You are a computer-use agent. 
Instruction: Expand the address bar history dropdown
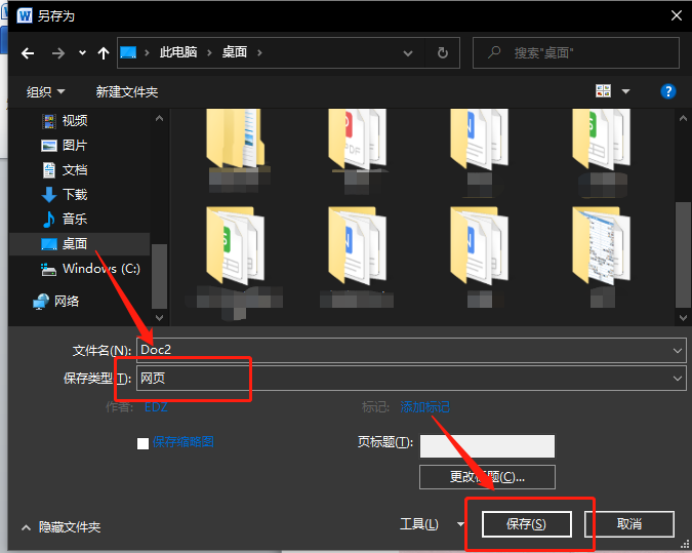[408, 53]
